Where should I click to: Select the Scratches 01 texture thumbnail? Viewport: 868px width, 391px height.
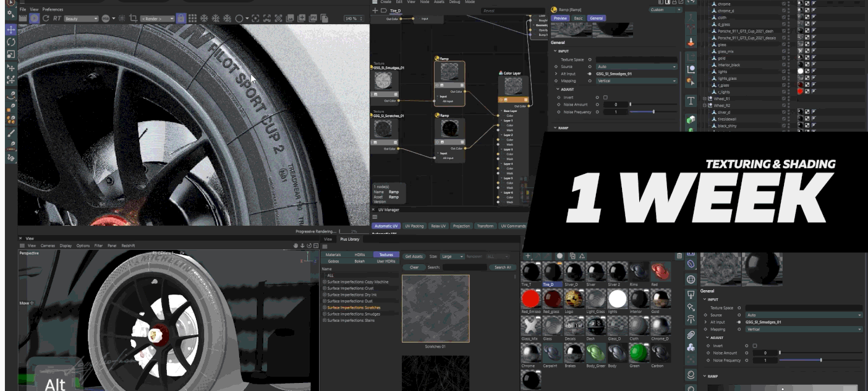pyautogui.click(x=435, y=309)
